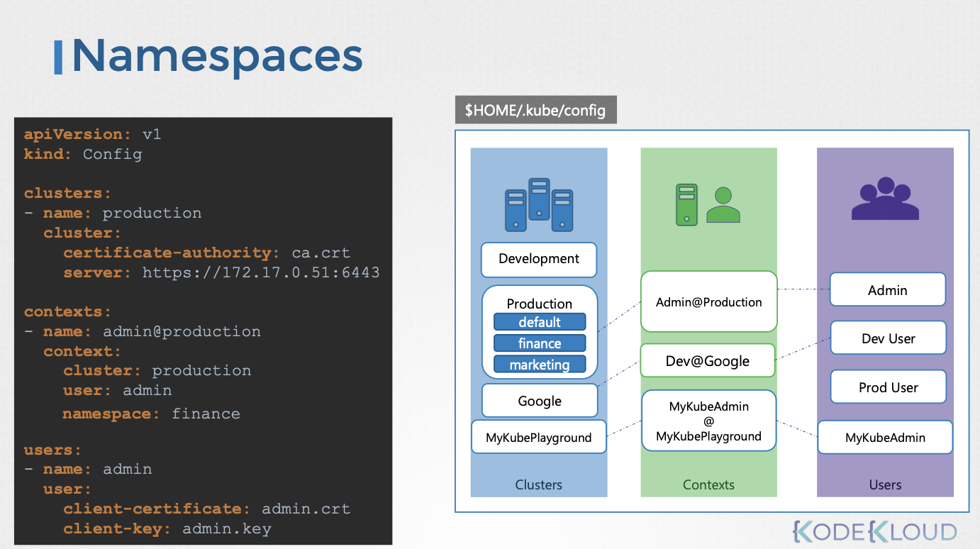The width and height of the screenshot is (980, 549).
Task: Click the 'name: admin@production' line
Action: pyautogui.click(x=142, y=331)
